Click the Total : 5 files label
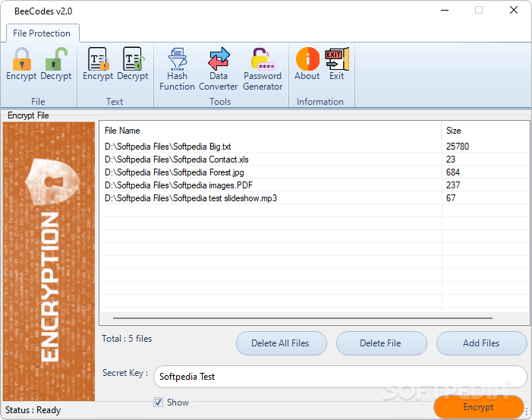 click(127, 339)
